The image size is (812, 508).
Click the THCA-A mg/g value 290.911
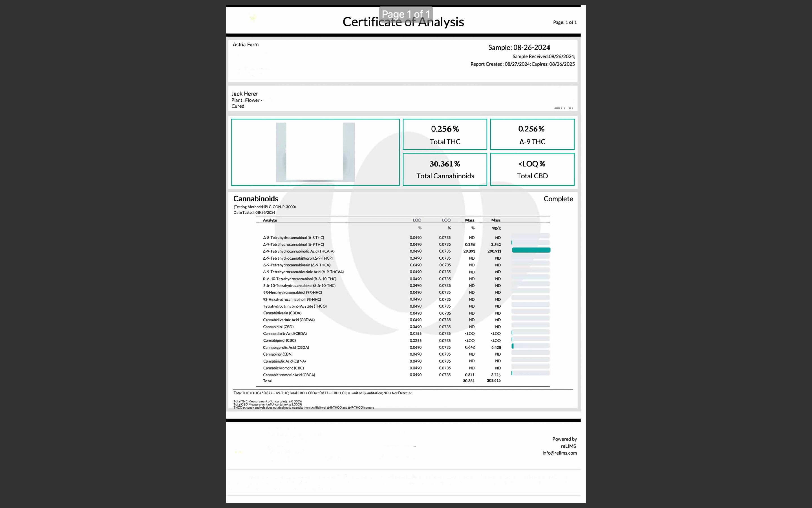pos(494,251)
